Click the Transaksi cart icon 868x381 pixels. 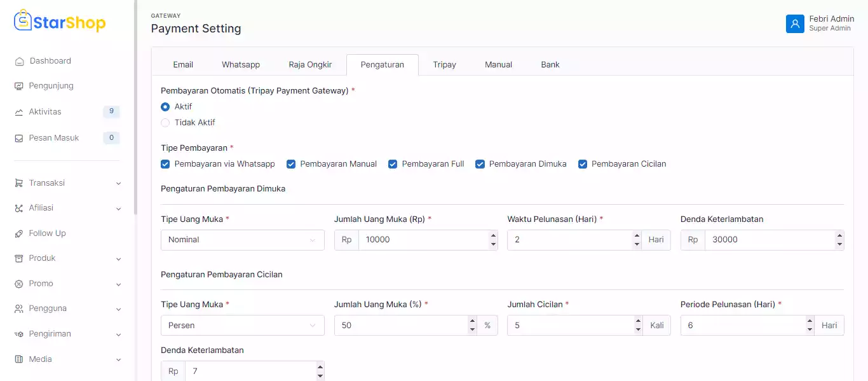pos(18,183)
